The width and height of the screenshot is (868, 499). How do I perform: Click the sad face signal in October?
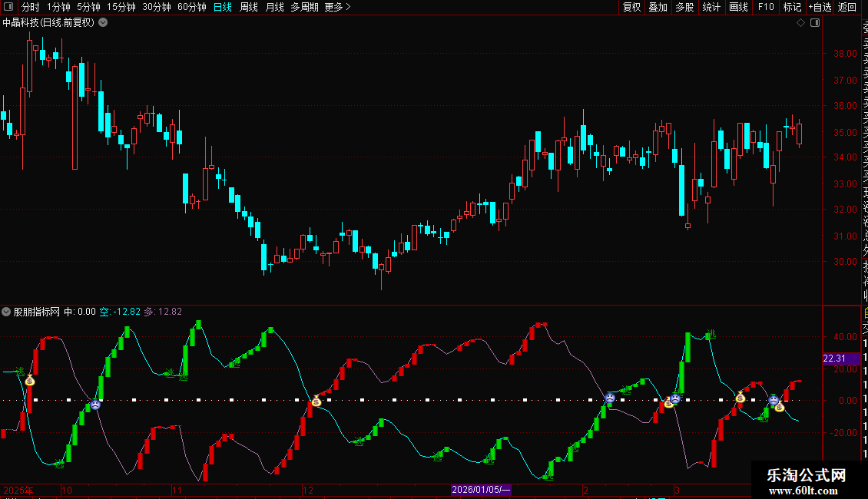tap(95, 405)
